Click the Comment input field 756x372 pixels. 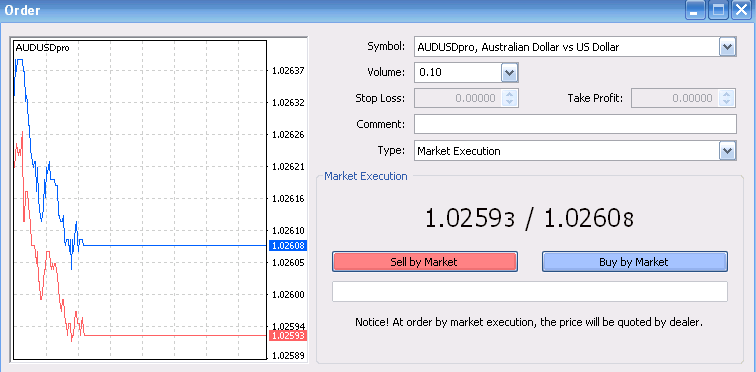click(x=575, y=124)
